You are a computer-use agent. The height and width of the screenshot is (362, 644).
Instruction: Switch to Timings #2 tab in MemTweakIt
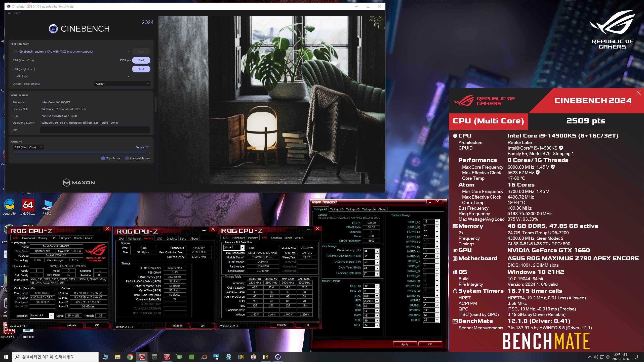[336, 209]
